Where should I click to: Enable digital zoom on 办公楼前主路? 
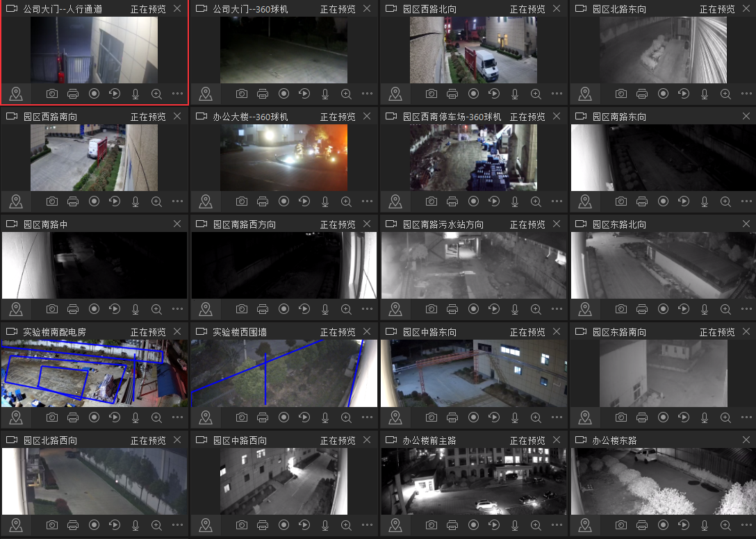click(536, 525)
